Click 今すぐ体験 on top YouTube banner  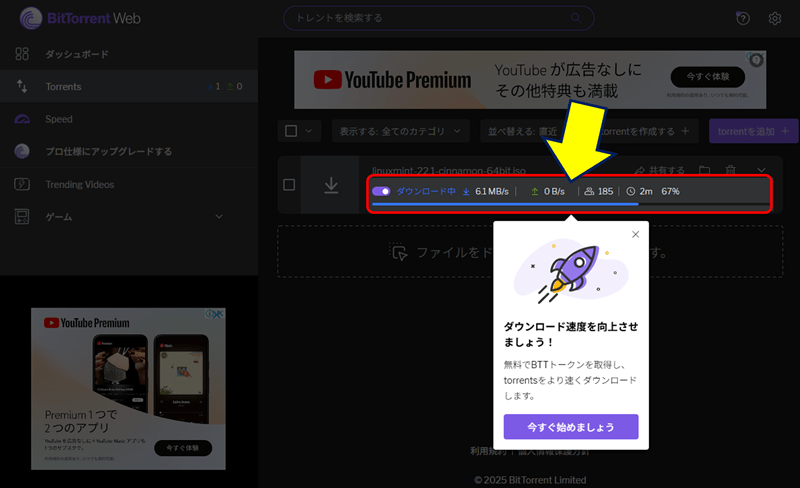tap(708, 77)
